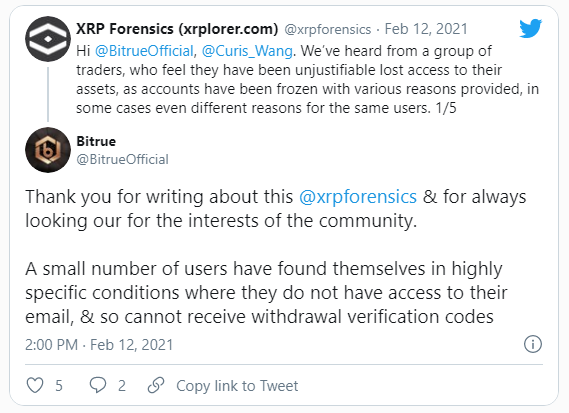Visit @xrpforensics mention in Bitrue's reply
Screen dimensions: 569x413
[358, 197]
